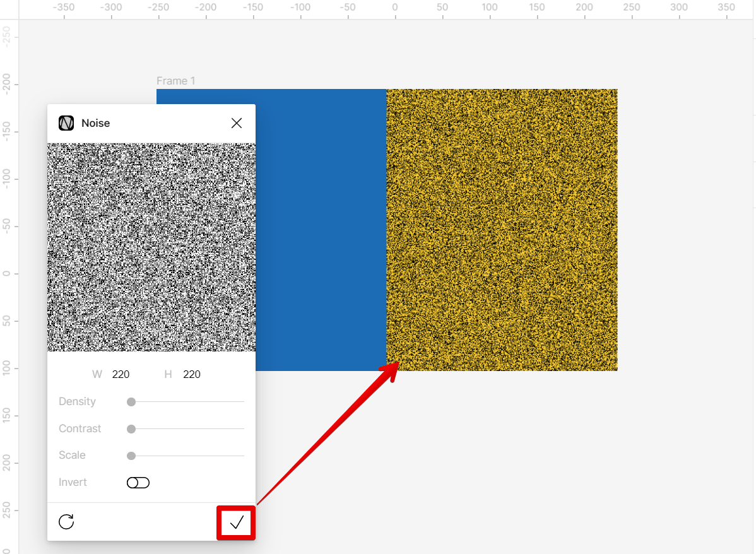The image size is (756, 554).
Task: Click the W width input field
Action: click(x=120, y=374)
